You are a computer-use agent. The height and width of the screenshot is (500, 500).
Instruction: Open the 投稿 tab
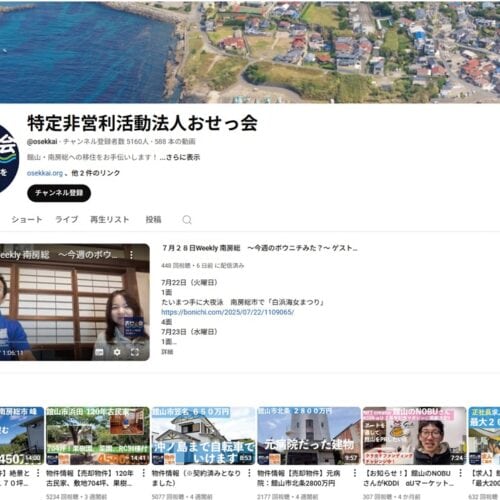click(x=153, y=220)
